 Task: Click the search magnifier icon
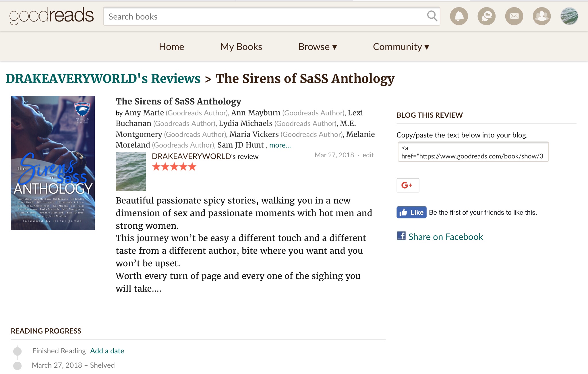tap(432, 16)
